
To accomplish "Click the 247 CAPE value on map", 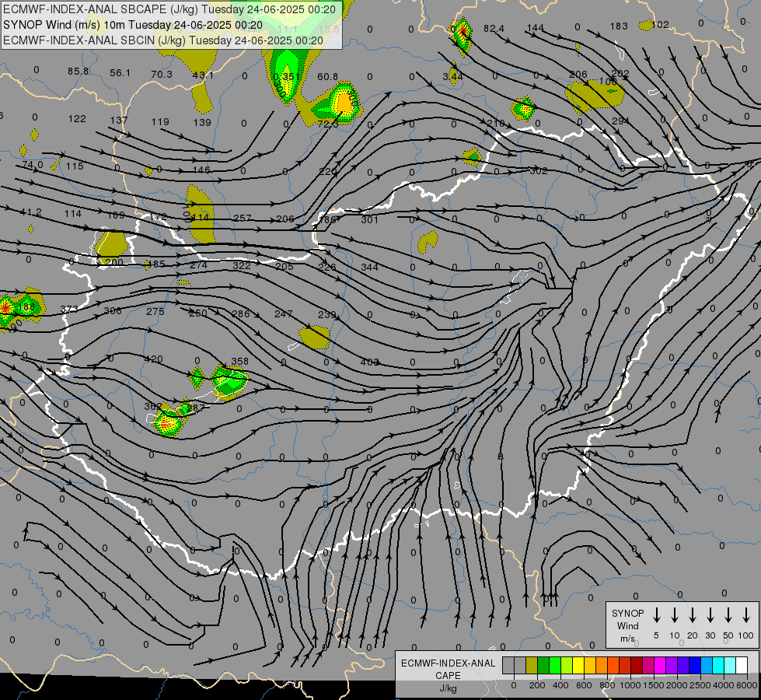I will point(284,314).
